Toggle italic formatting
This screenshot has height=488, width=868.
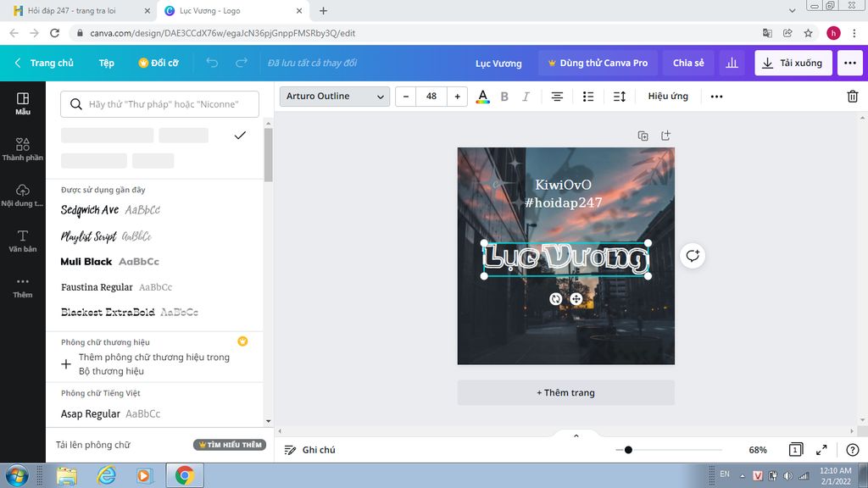526,97
